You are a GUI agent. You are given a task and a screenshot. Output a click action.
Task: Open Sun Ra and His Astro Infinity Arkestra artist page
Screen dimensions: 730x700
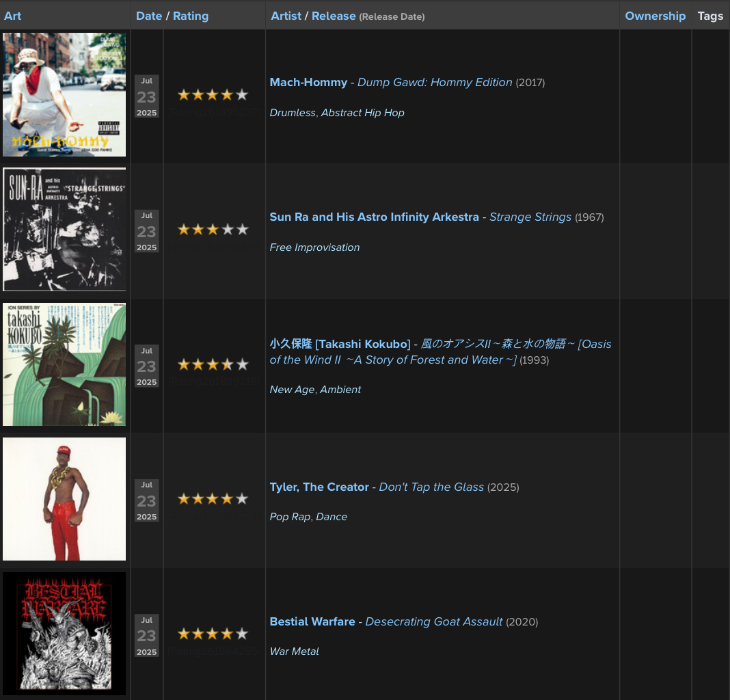pos(374,217)
